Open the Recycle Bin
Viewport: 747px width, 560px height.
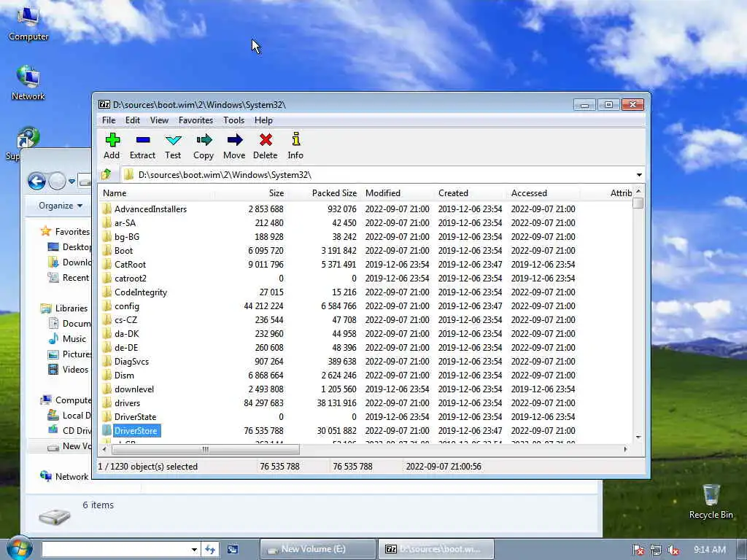point(711,502)
